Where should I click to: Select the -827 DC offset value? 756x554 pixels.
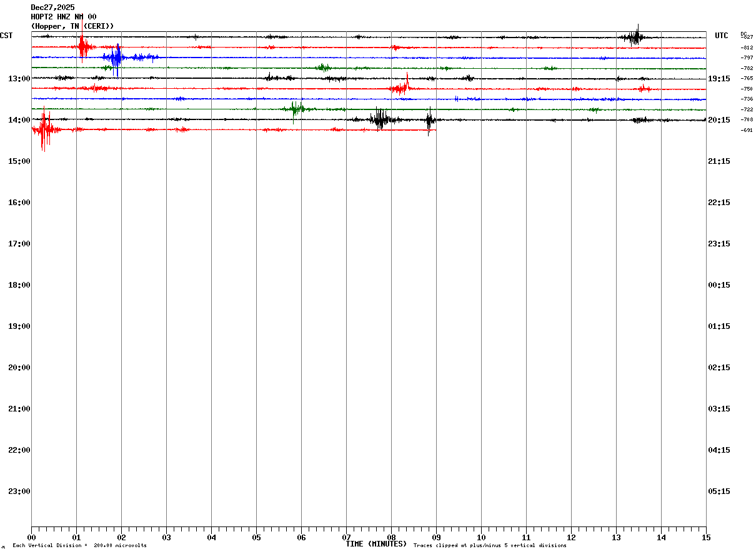[x=747, y=38]
